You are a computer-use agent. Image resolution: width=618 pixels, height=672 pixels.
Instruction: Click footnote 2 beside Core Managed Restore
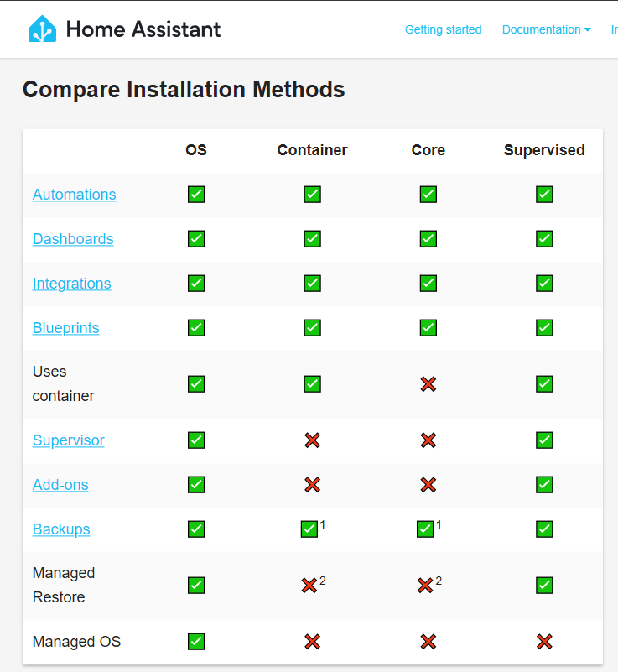tap(439, 581)
